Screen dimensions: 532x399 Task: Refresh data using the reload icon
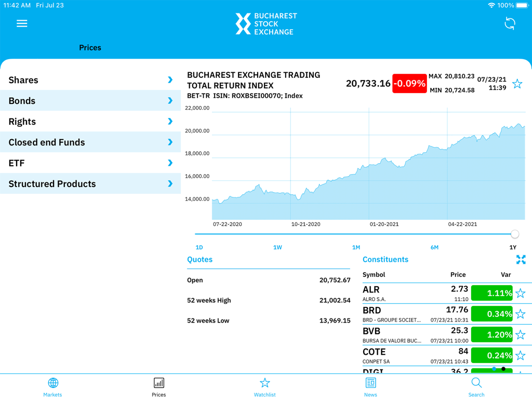[x=510, y=23]
